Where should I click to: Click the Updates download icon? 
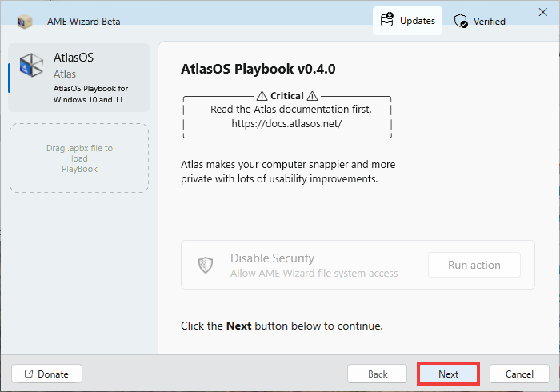click(x=386, y=20)
